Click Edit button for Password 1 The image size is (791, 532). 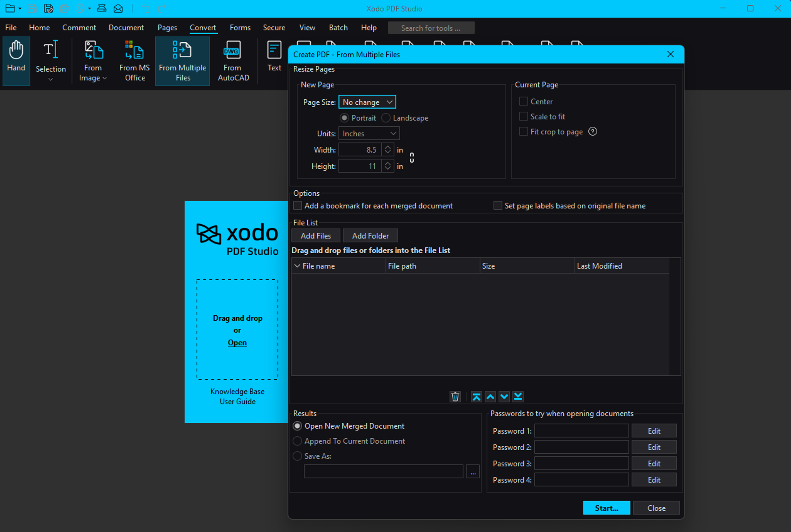point(654,430)
